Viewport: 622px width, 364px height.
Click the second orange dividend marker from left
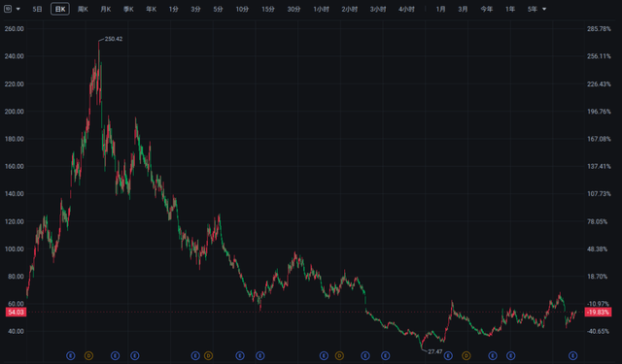point(208,355)
